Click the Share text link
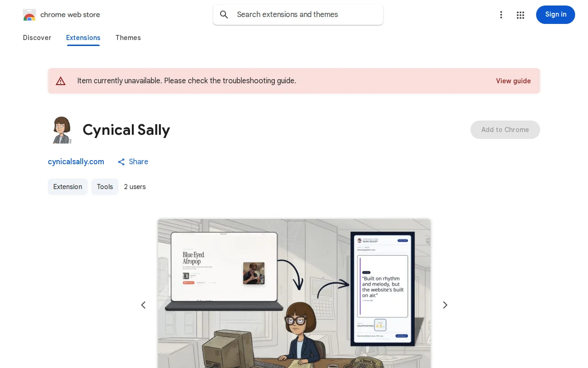Image resolution: width=588 pixels, height=368 pixels. coord(138,162)
